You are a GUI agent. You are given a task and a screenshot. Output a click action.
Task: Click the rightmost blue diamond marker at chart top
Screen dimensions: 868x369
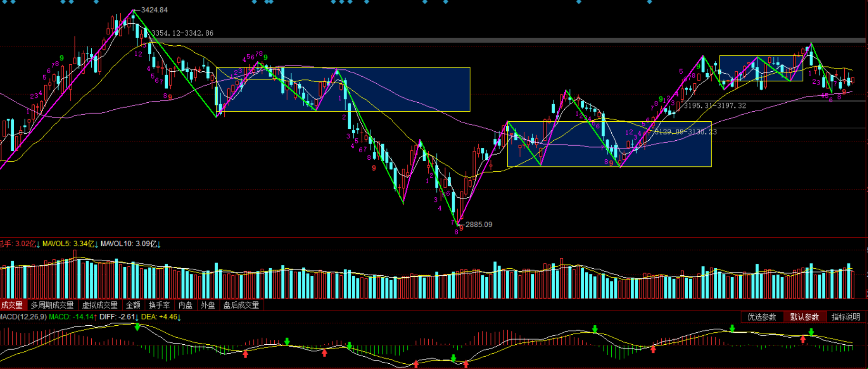(x=649, y=2)
